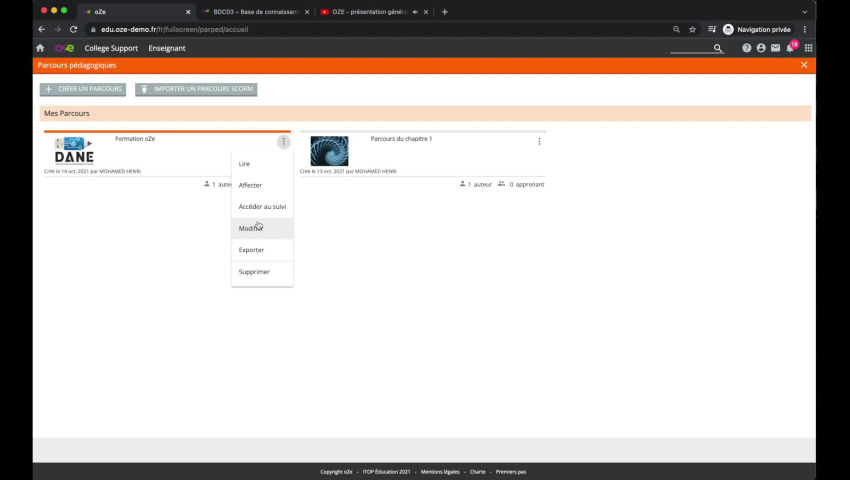Open notifications bell with badge

coord(790,48)
